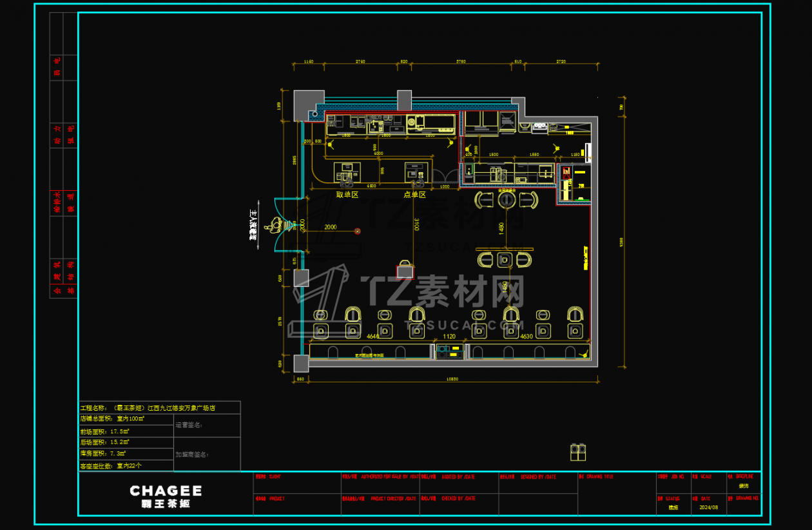Click the 工程名称 project name row
The height and width of the screenshot is (530, 812).
[x=159, y=407]
